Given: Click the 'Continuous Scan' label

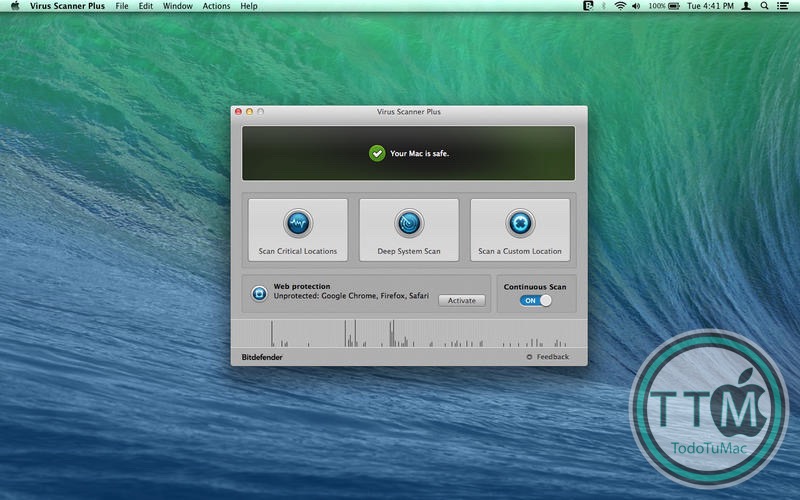Looking at the screenshot, I should 535,287.
